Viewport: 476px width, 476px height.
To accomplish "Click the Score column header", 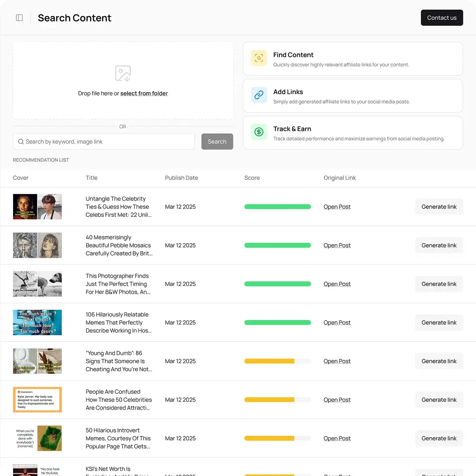I will click(x=252, y=178).
